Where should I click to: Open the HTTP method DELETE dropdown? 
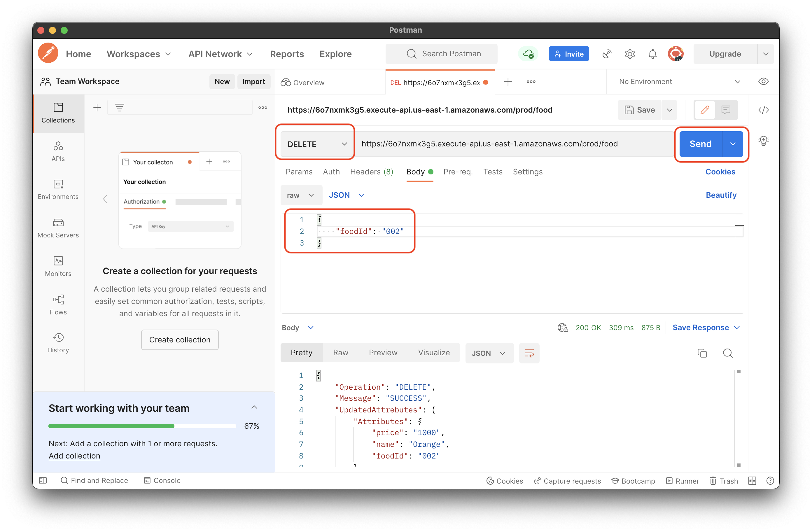[x=317, y=144]
